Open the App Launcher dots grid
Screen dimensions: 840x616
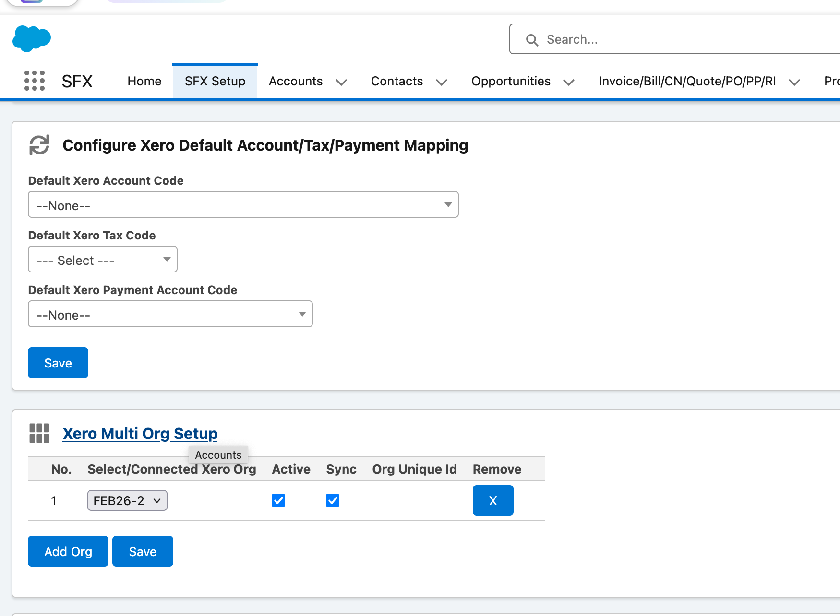35,81
